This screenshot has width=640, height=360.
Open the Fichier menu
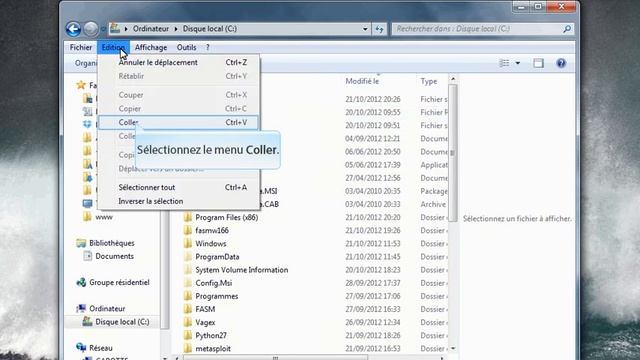click(x=81, y=47)
